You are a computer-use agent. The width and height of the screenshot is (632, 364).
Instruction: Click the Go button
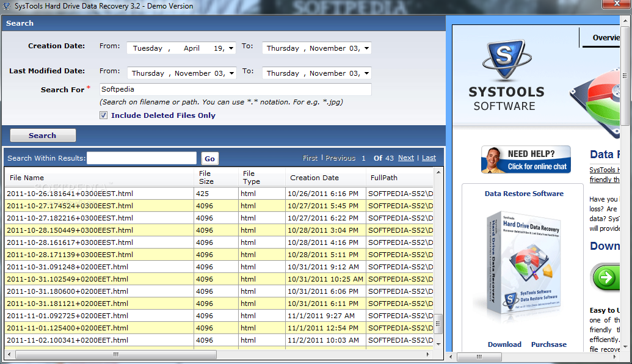[x=209, y=158]
